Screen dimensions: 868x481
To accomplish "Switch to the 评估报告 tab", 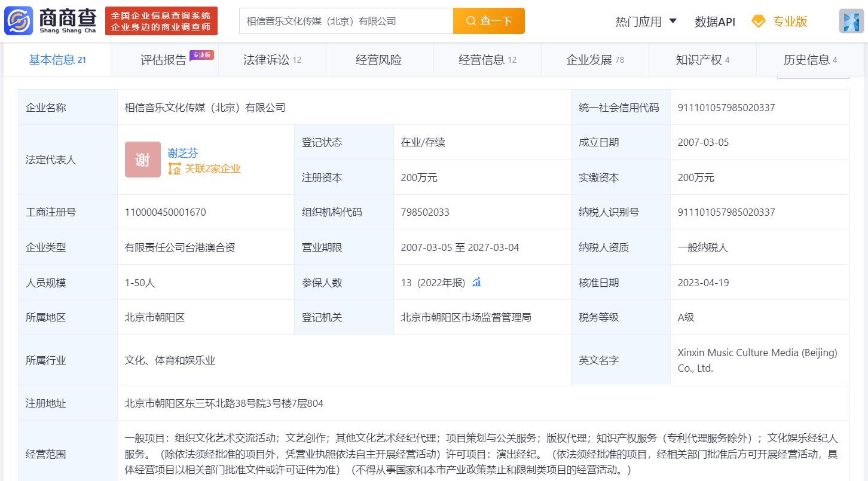I will pyautogui.click(x=164, y=60).
